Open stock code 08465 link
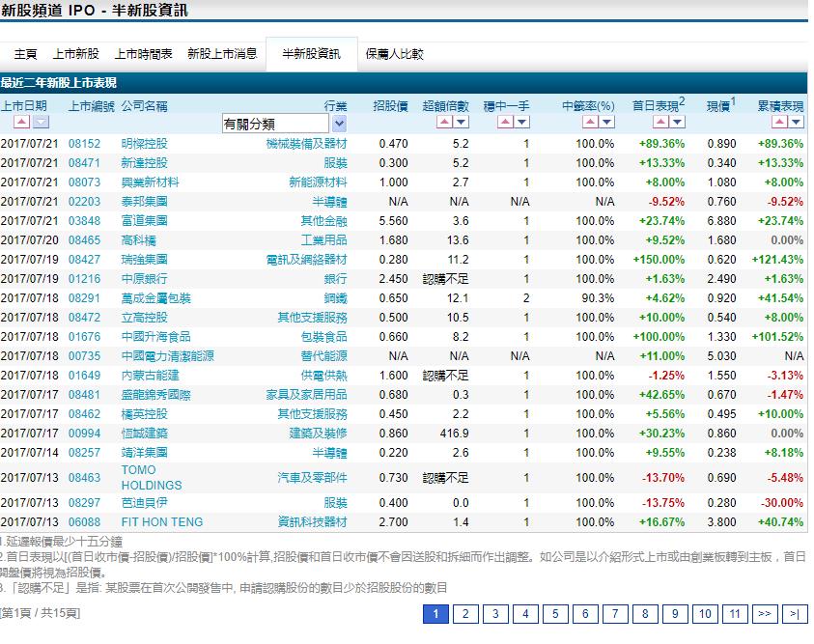Screen dimensions: 814x644 point(84,240)
